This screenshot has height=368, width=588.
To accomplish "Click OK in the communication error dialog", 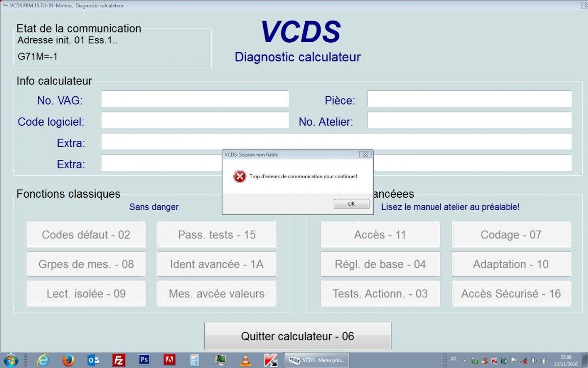I will [351, 204].
